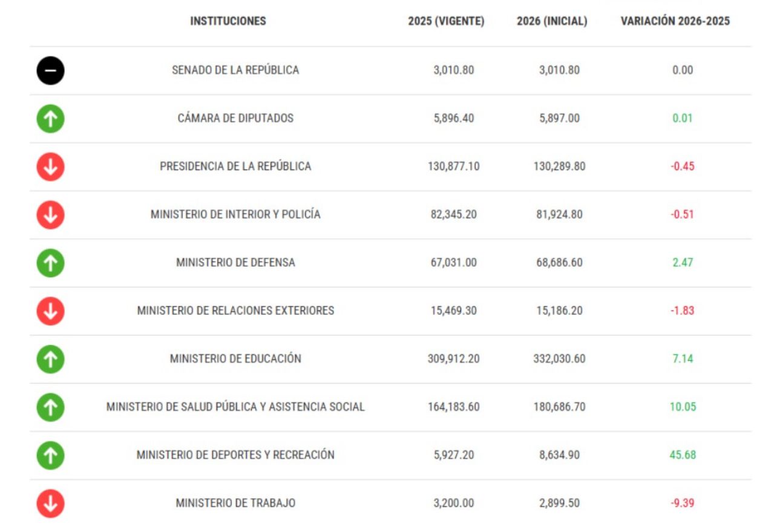Click the 332,030.60 amount for Educación

(x=559, y=359)
